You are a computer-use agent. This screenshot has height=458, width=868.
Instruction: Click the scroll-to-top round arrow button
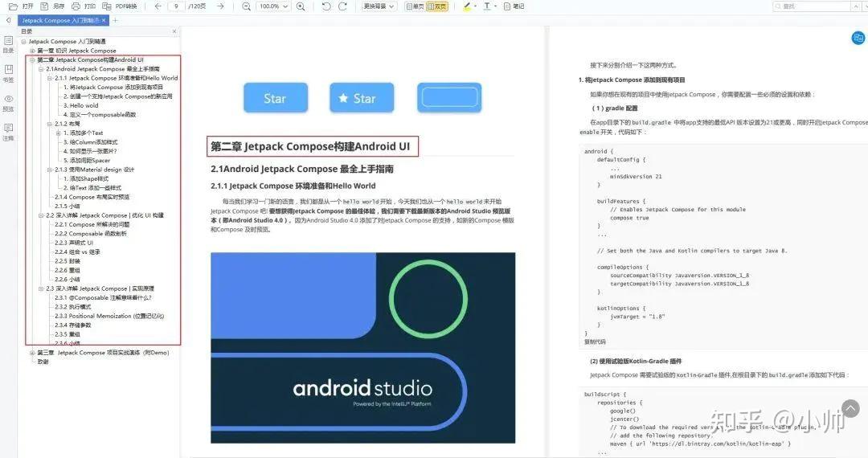click(x=851, y=409)
